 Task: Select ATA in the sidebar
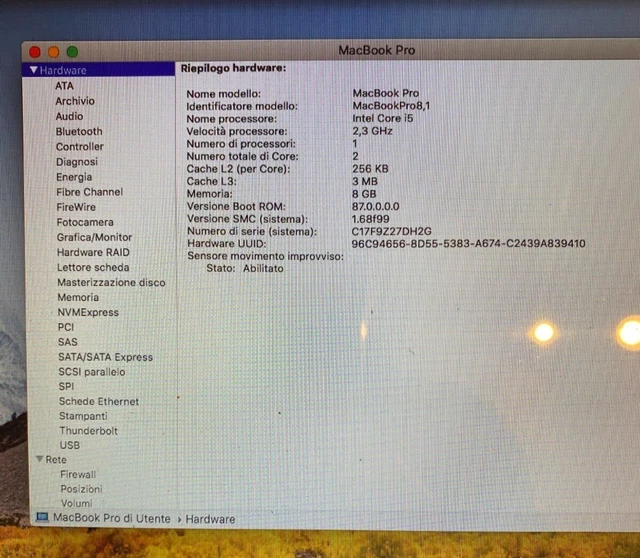click(x=64, y=86)
